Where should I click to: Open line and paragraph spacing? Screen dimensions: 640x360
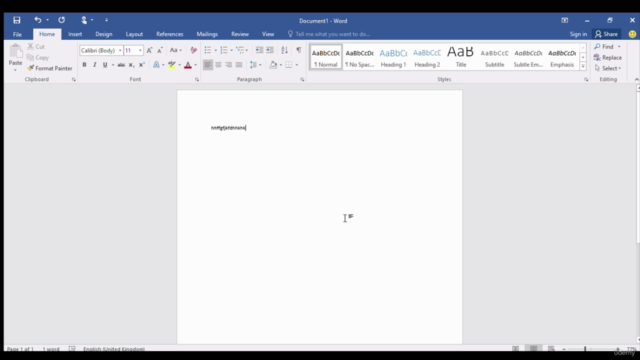(256, 65)
